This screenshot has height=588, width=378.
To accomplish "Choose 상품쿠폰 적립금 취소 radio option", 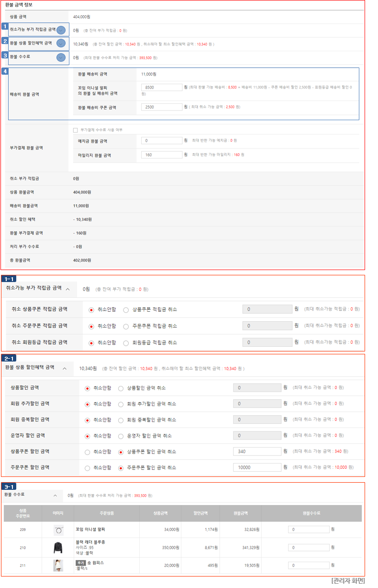I will click(126, 310).
